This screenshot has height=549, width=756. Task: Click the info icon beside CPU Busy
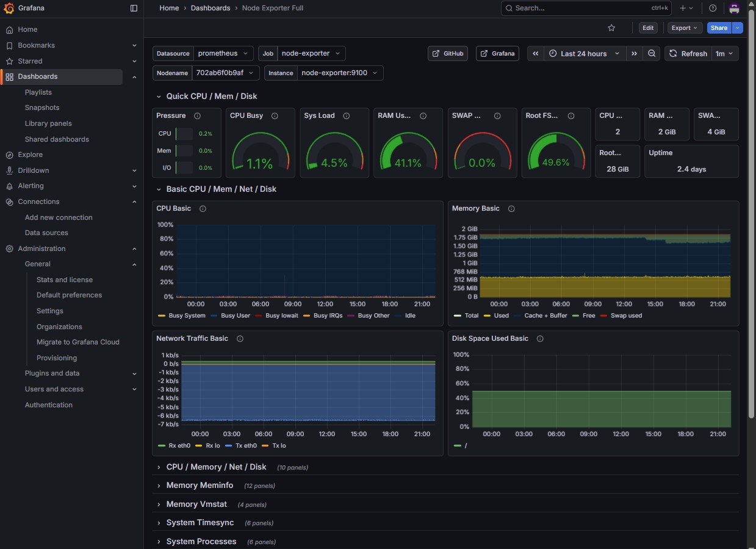[x=275, y=115]
